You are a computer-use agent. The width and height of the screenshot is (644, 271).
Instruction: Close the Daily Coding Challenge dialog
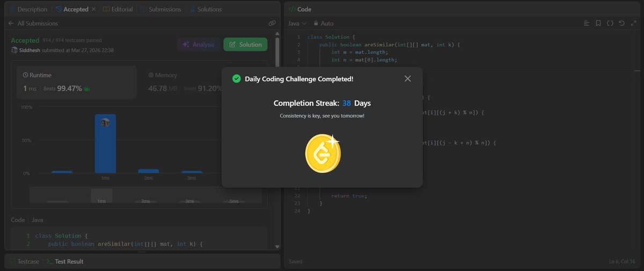pos(407,79)
